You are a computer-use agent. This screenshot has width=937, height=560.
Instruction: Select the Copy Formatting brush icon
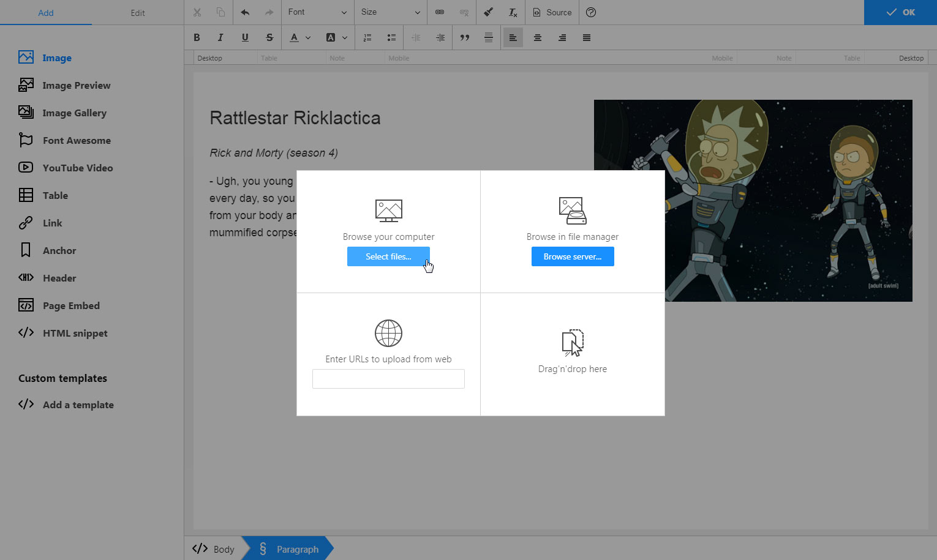(x=488, y=12)
